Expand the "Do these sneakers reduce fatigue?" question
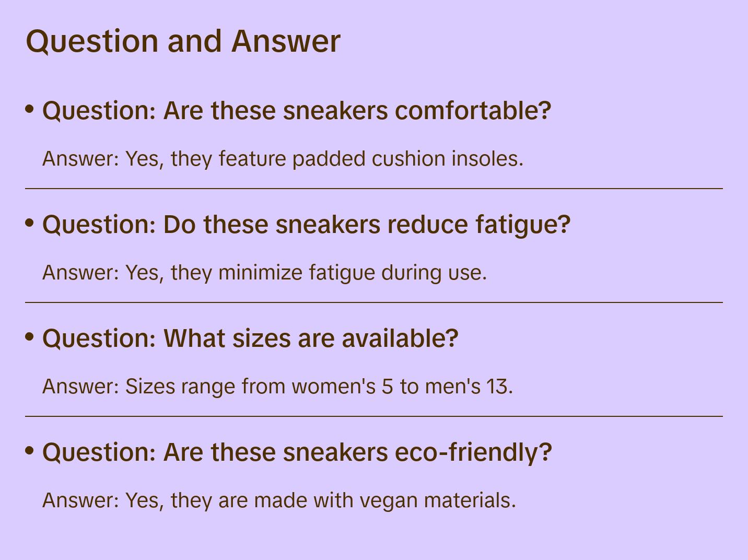The width and height of the screenshot is (748, 560). [x=306, y=225]
